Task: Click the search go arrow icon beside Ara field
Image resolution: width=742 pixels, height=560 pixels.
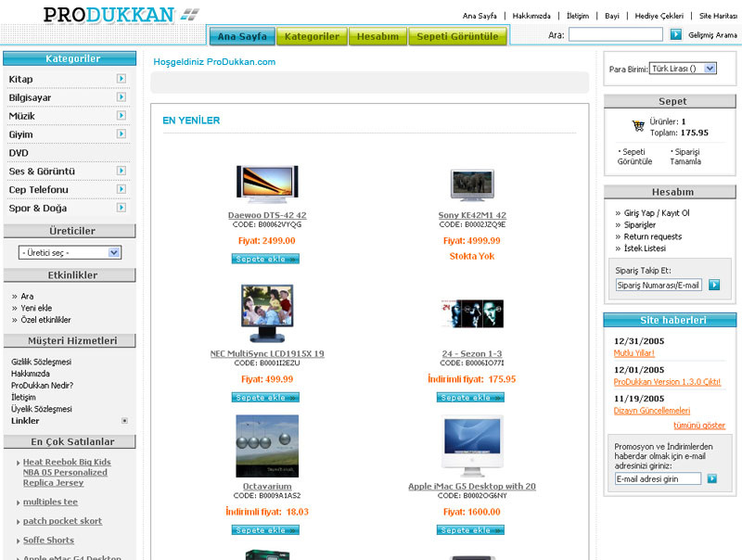Action: [x=676, y=34]
